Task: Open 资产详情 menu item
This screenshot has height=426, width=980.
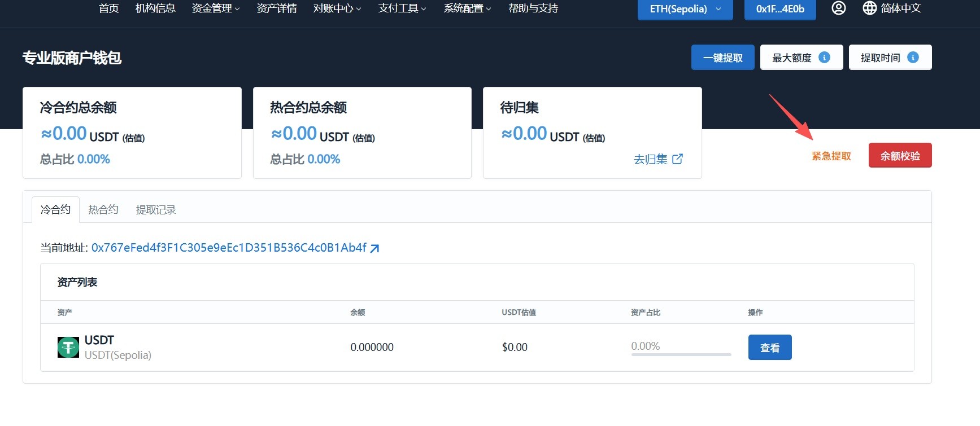Action: (x=277, y=8)
